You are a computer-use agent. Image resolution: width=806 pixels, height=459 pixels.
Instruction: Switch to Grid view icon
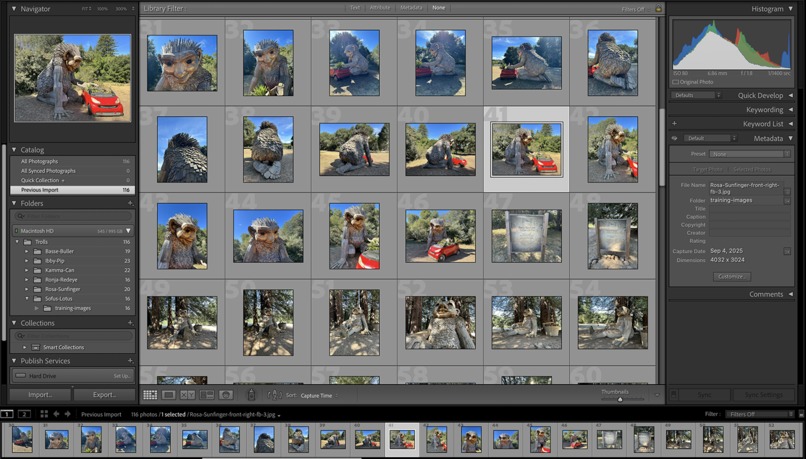tap(150, 395)
